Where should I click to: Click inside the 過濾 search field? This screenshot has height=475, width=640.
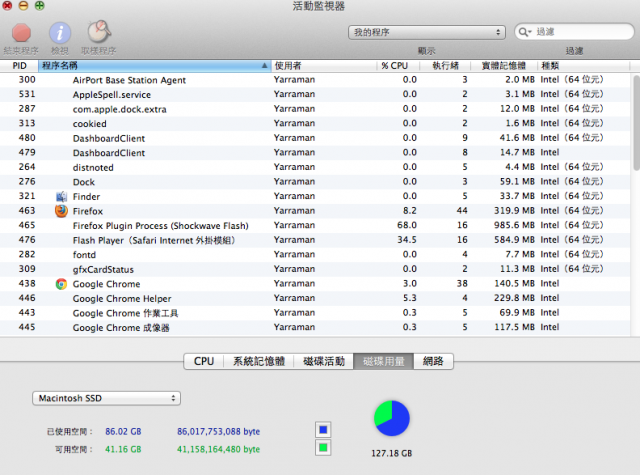[574, 32]
